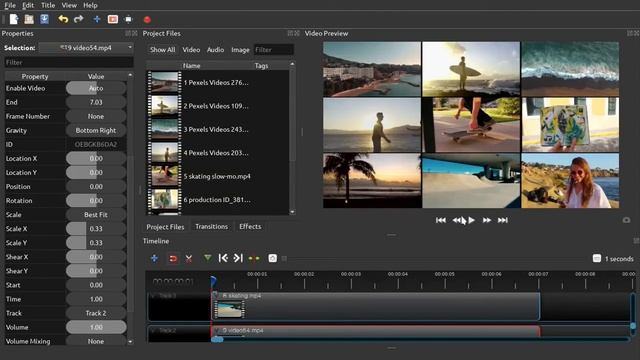Open the Title menu

click(x=48, y=5)
